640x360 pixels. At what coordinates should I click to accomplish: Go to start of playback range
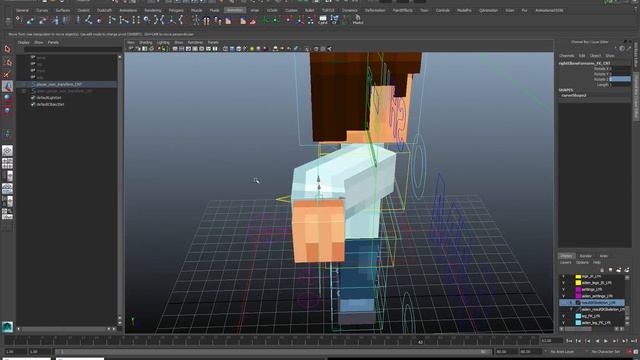click(x=569, y=341)
